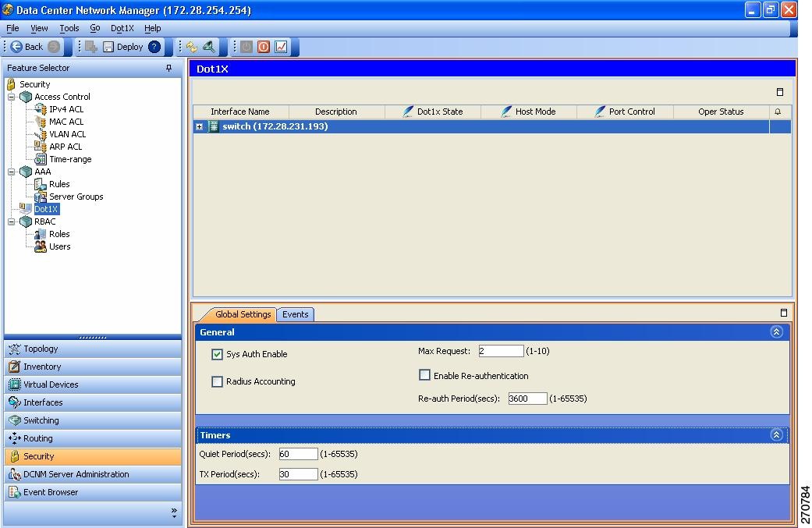Screen dimensions: 812x528
Task: Open the Event Browser pane
Action: coord(94,492)
